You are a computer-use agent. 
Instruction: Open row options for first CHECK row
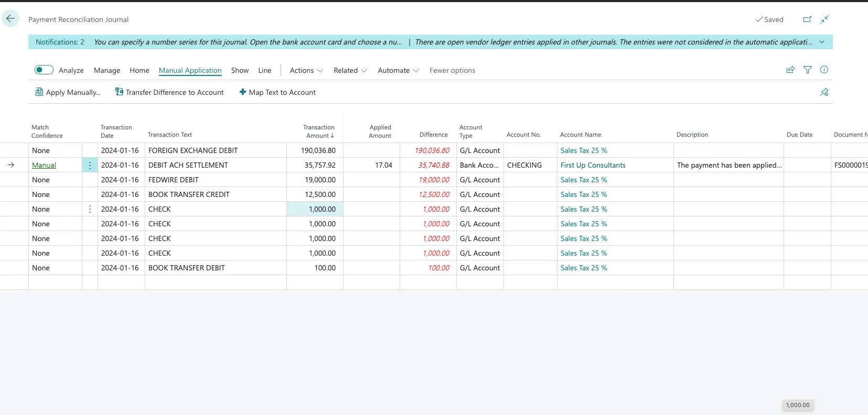click(90, 209)
